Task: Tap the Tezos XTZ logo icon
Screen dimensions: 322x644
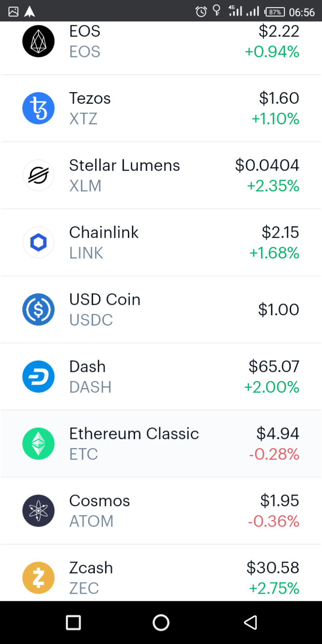Action: click(x=39, y=108)
